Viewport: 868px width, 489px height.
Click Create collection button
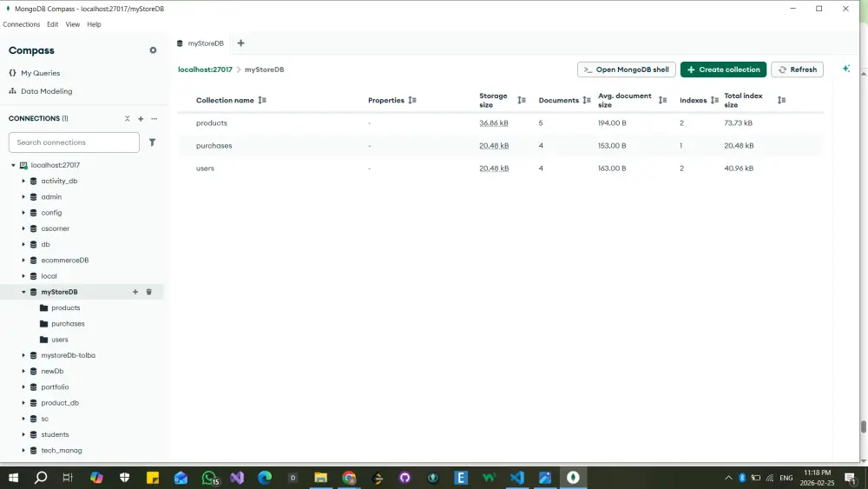(723, 69)
